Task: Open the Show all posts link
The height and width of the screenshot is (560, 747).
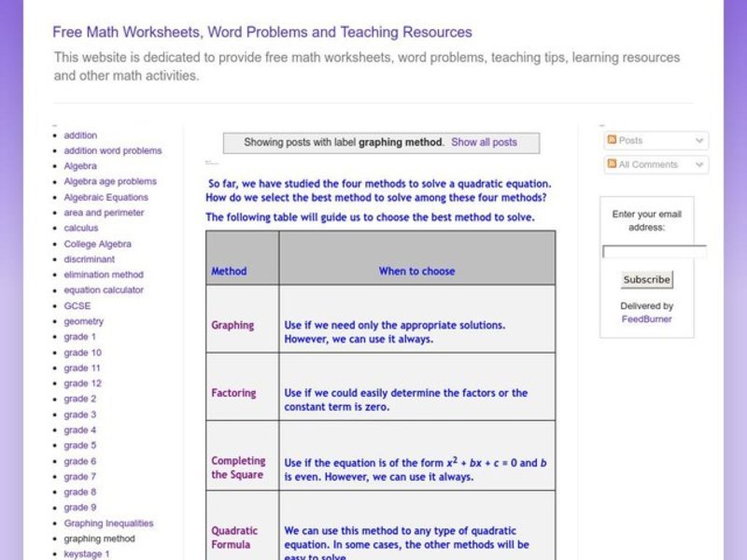Action: coord(484,142)
